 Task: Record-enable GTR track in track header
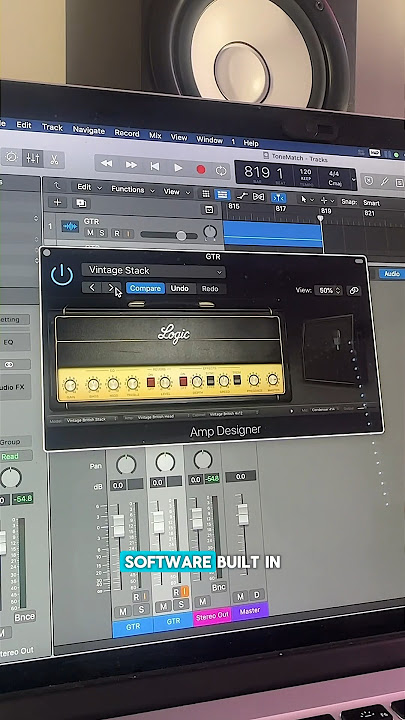tap(117, 234)
